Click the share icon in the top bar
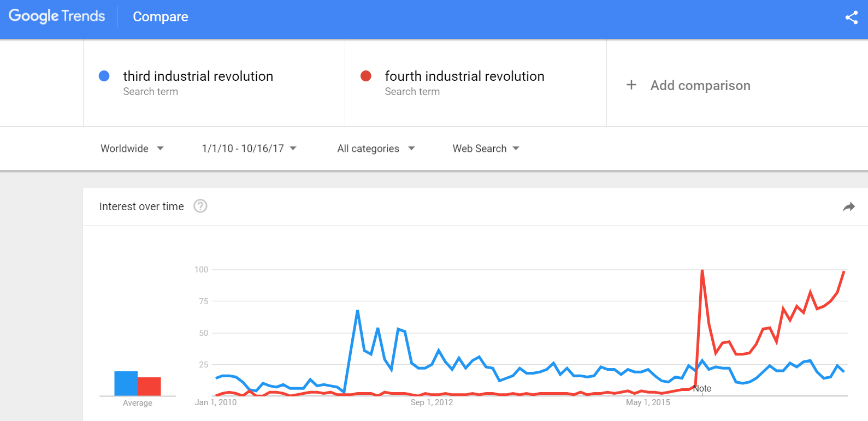 pos(852,17)
